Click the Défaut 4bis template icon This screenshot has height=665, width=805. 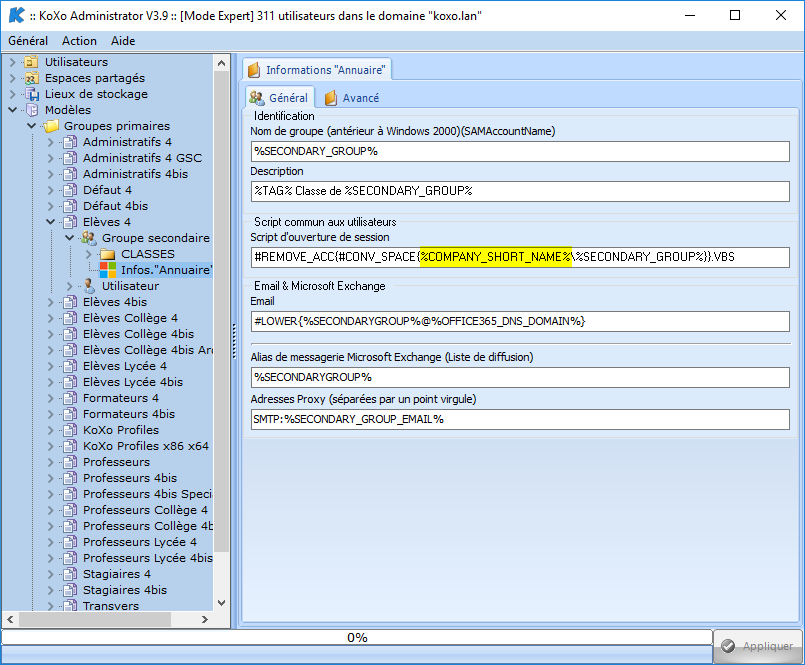pyautogui.click(x=70, y=206)
